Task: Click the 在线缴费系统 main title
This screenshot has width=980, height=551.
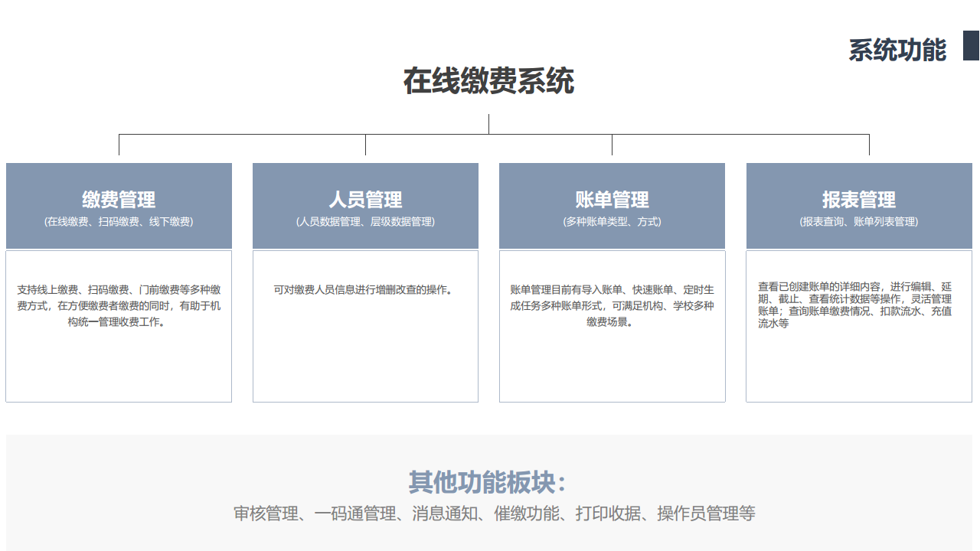Action: coord(488,81)
